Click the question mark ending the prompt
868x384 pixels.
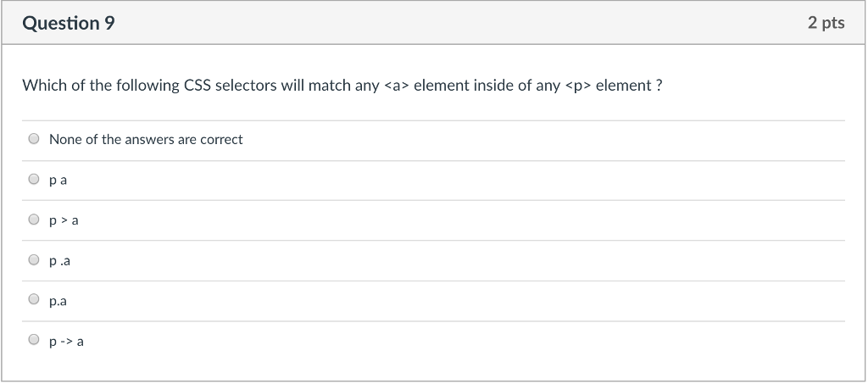(659, 86)
